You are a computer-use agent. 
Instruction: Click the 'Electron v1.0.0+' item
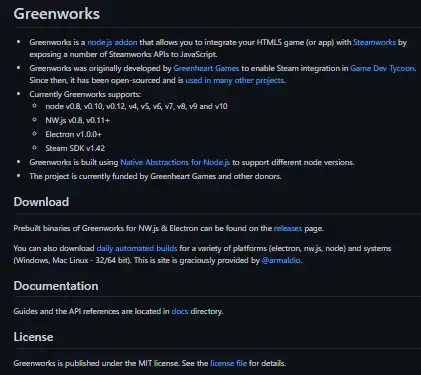pos(73,134)
